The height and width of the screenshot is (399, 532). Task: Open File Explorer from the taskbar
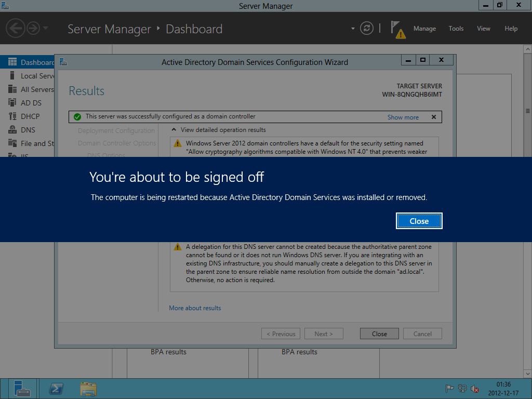(88, 389)
